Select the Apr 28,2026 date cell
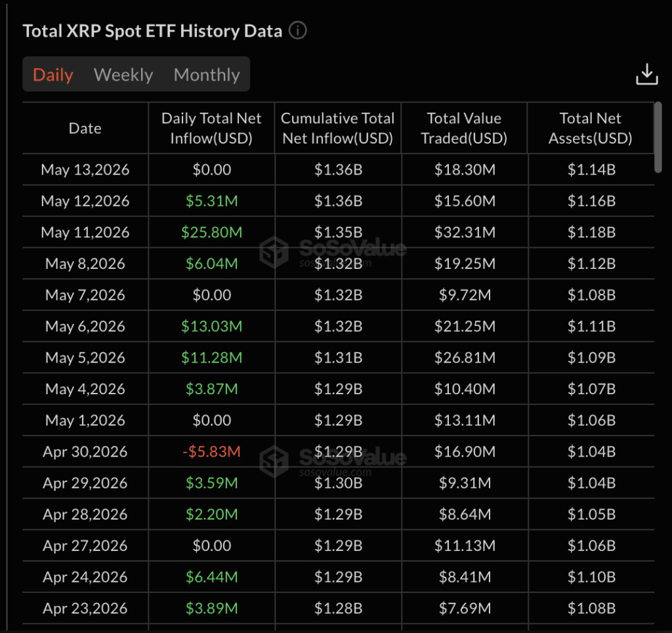672x633 pixels. tap(85, 514)
